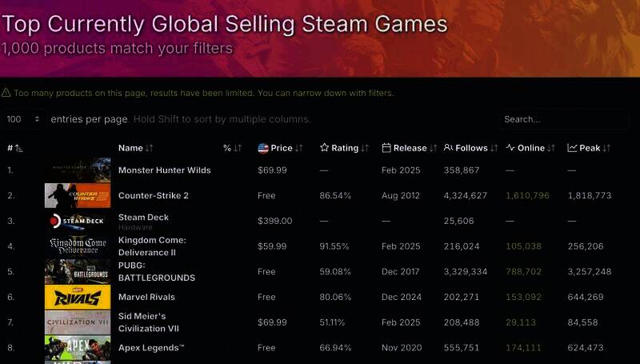Click the Steam Deck logo image
This screenshot has height=364, width=640.
point(78,221)
